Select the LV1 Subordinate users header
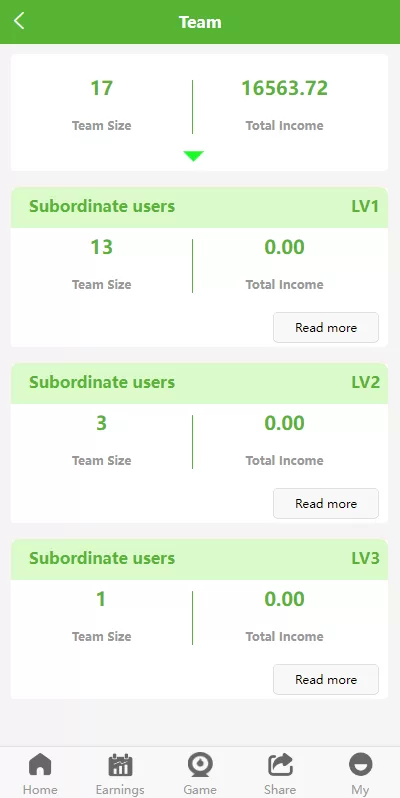This screenshot has height=798, width=400. [199, 207]
